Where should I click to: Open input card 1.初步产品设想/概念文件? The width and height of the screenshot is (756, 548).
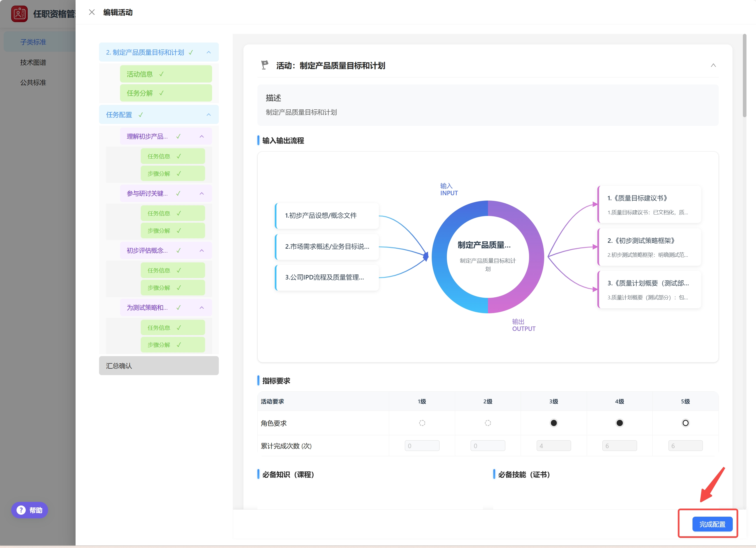tap(327, 216)
